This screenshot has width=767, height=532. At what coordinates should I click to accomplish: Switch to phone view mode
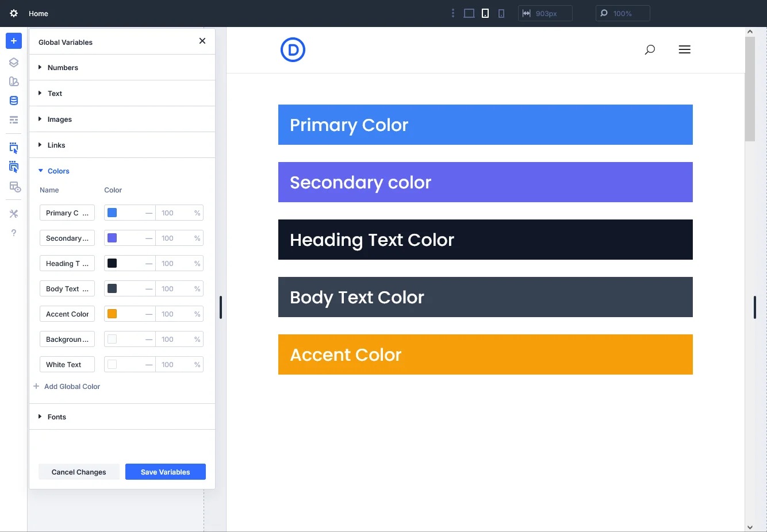tap(501, 13)
